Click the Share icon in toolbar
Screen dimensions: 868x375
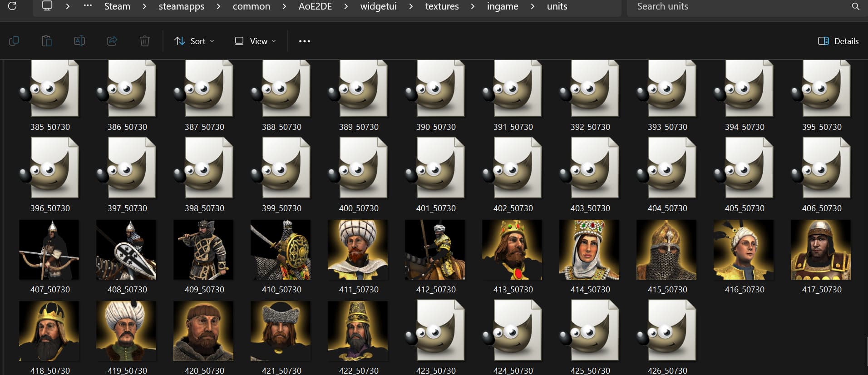click(x=112, y=41)
